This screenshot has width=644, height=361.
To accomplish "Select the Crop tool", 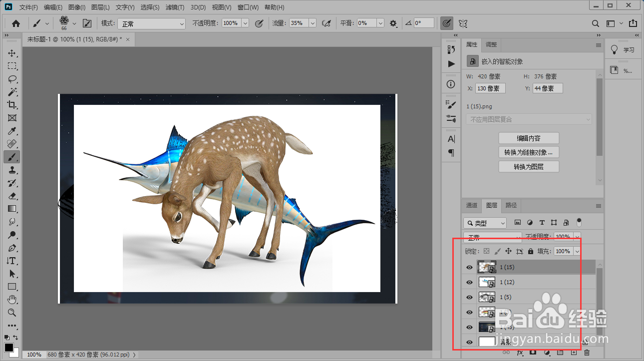I will click(x=12, y=105).
